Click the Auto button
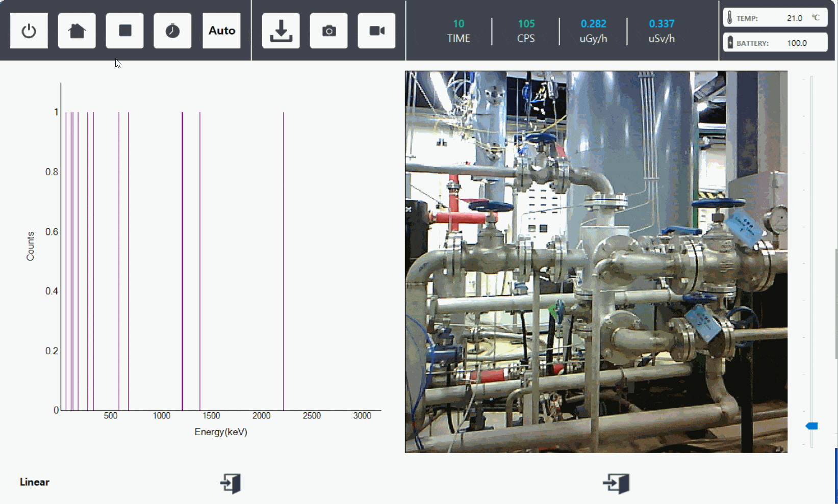Viewport: 838px width, 504px height. (222, 31)
